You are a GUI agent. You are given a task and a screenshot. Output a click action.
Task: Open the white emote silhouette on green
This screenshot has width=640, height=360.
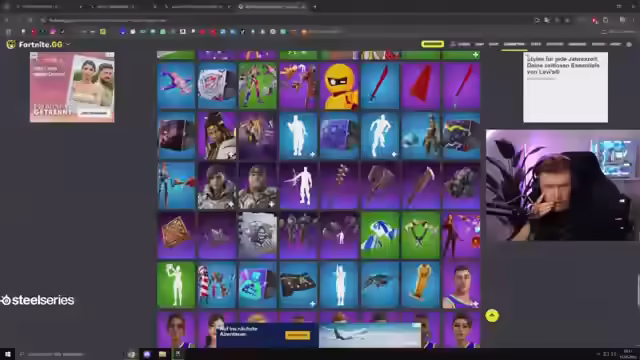(176, 285)
